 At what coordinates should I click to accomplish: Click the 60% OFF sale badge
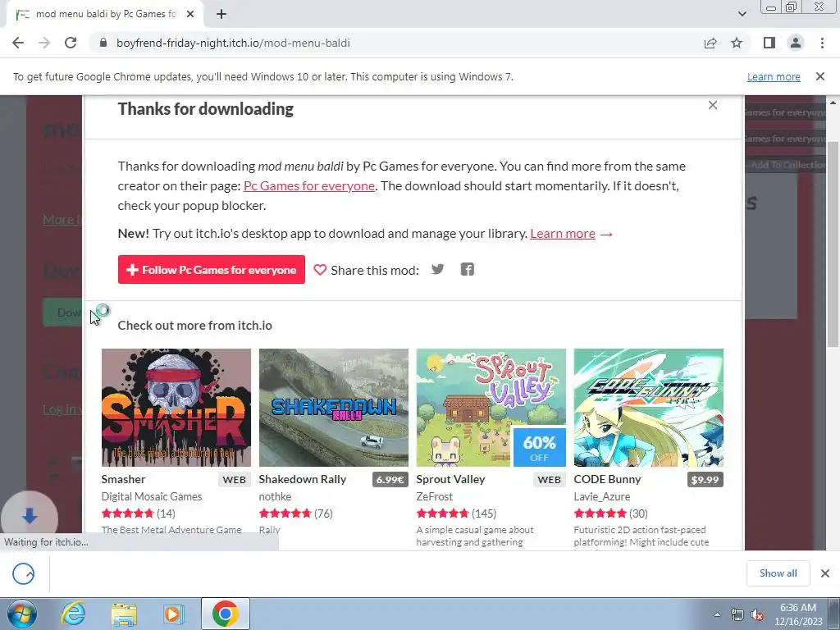click(540, 447)
